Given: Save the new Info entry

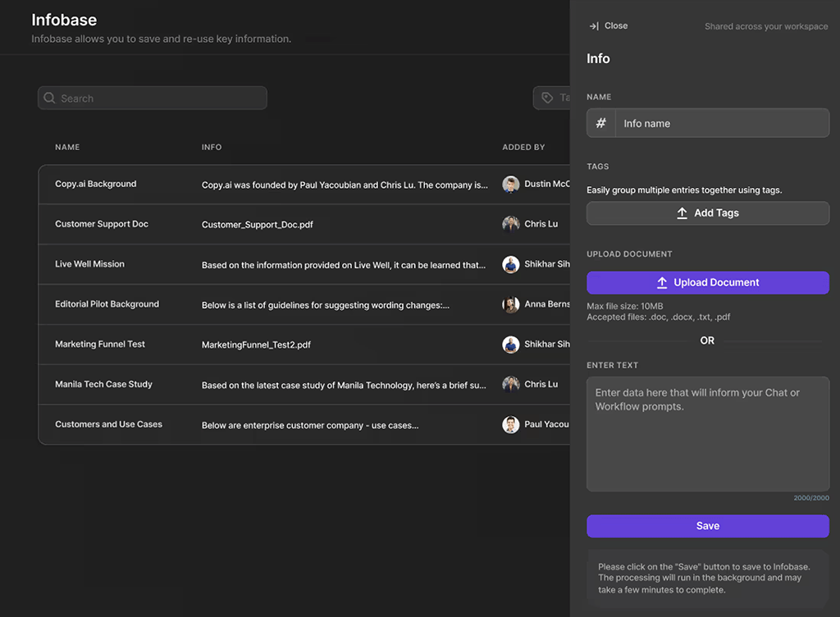Looking at the screenshot, I should click(708, 526).
